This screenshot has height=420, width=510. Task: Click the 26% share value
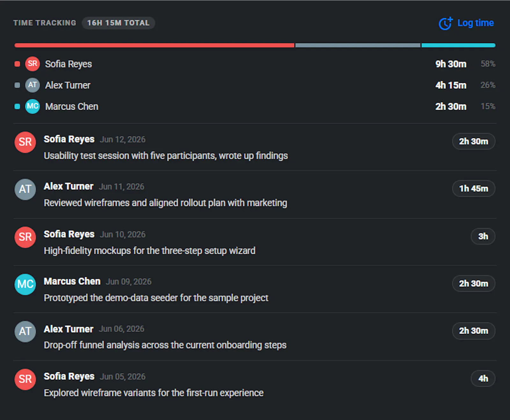point(488,85)
